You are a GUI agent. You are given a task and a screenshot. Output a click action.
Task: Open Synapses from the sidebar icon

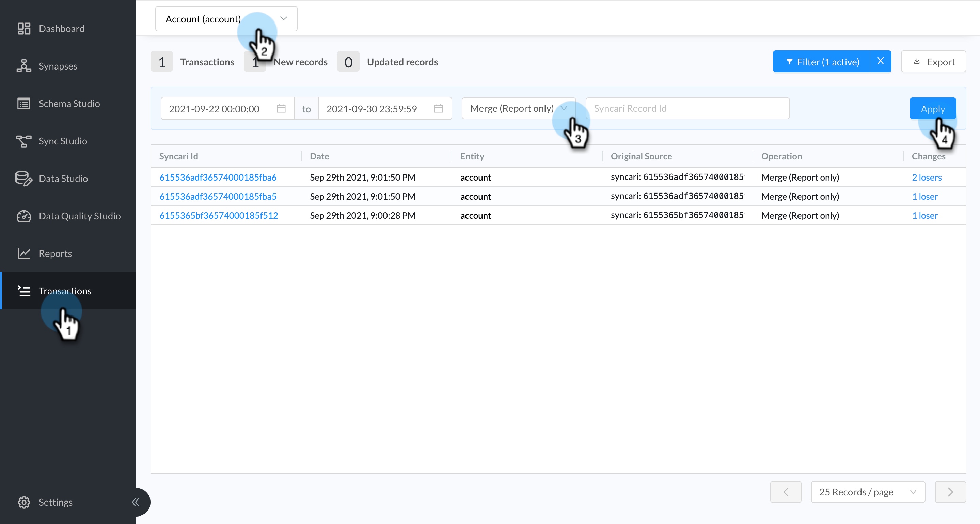click(23, 66)
